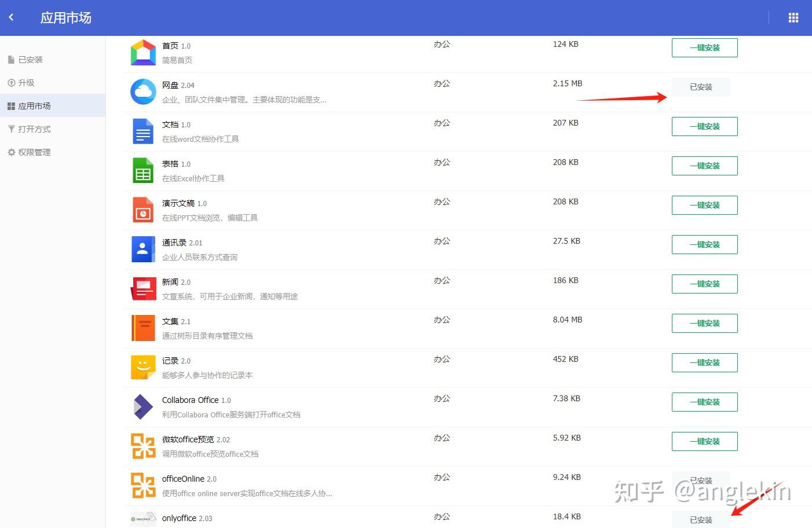Click the Collabora Office app icon
812x528 pixels.
[143, 407]
